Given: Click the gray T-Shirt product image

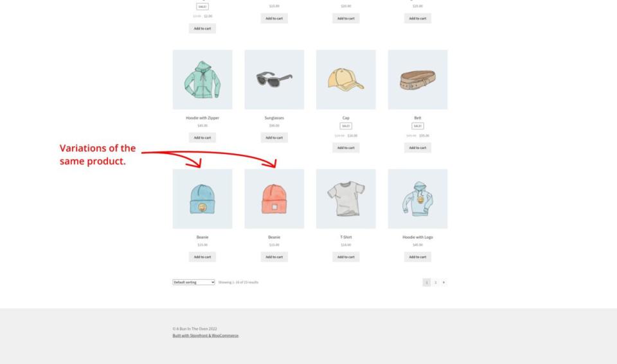Looking at the screenshot, I should 346,199.
